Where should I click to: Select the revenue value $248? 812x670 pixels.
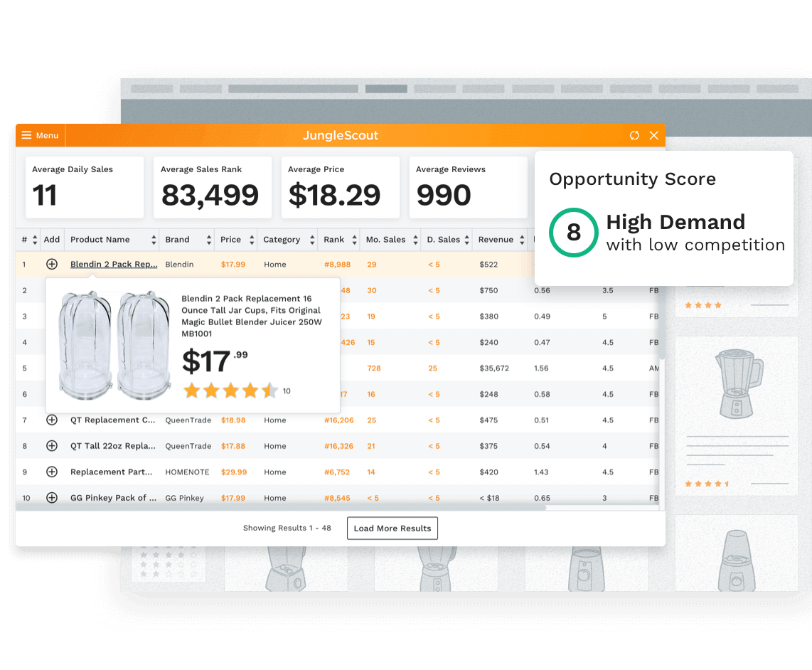point(489,394)
